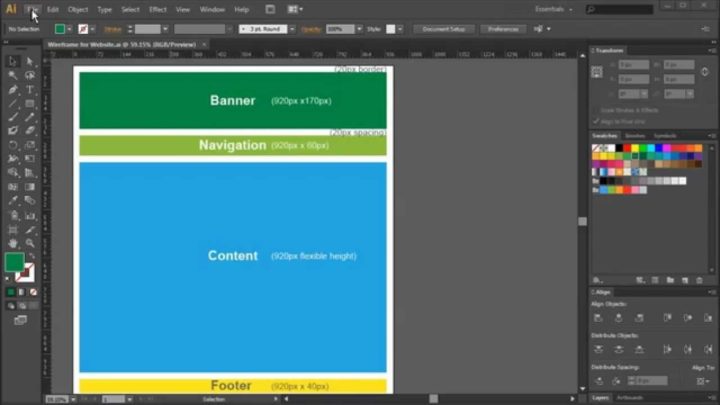
Task: Click Vertical Align Top in Align panel
Action: click(667, 318)
